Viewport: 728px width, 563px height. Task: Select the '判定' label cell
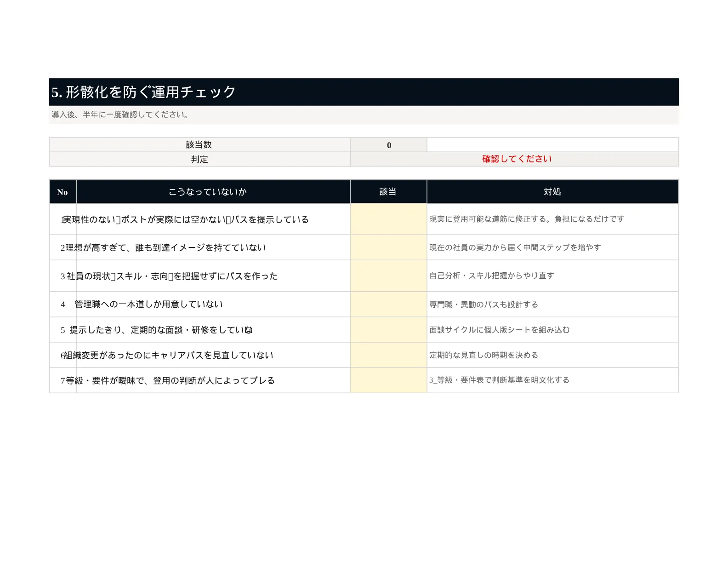pyautogui.click(x=199, y=159)
